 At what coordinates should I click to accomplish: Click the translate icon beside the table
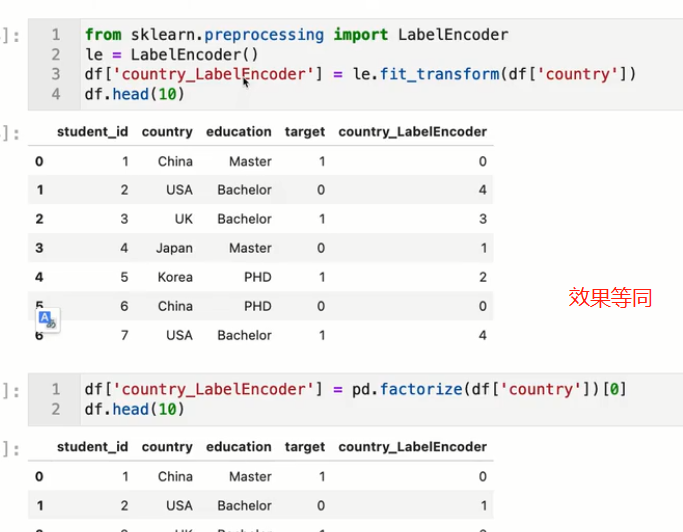tap(47, 320)
